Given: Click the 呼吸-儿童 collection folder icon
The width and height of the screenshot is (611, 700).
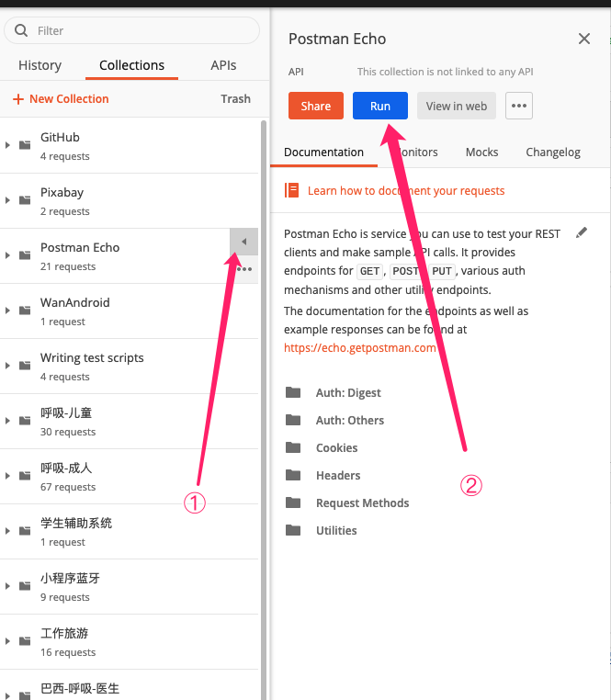Looking at the screenshot, I should (25, 421).
